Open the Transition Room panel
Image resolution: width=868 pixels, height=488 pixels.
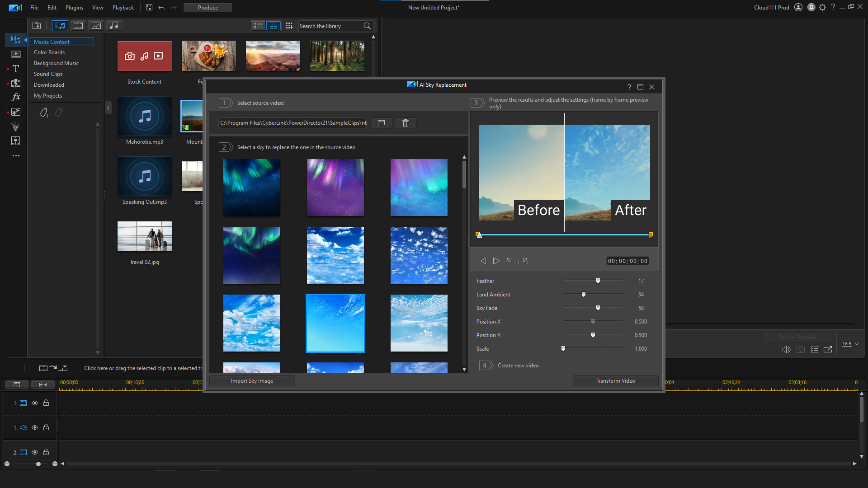point(16,83)
